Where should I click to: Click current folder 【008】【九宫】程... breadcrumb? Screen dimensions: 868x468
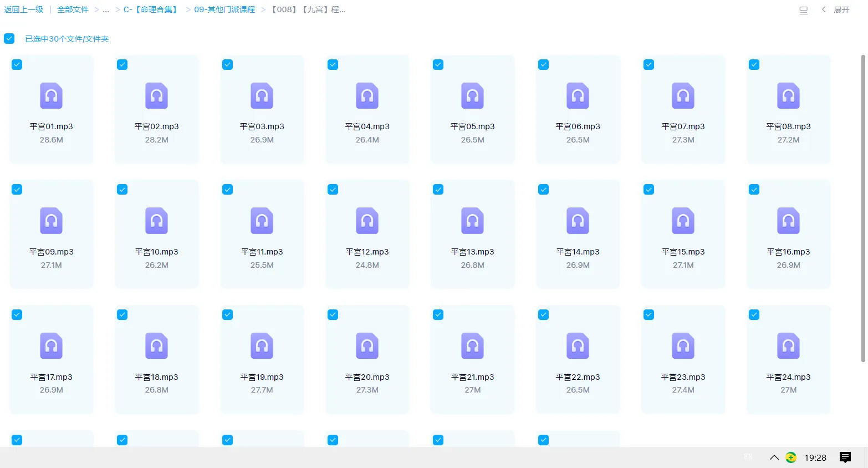point(308,9)
